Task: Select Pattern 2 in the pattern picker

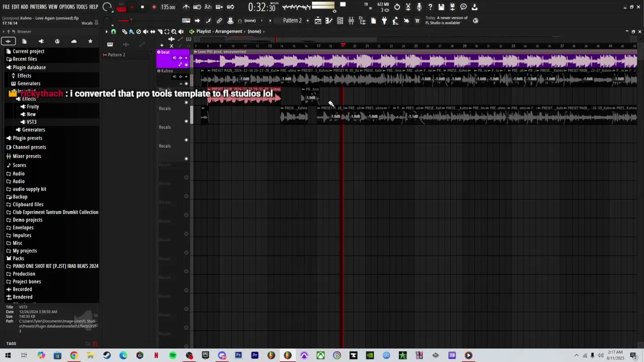Action: tap(116, 55)
